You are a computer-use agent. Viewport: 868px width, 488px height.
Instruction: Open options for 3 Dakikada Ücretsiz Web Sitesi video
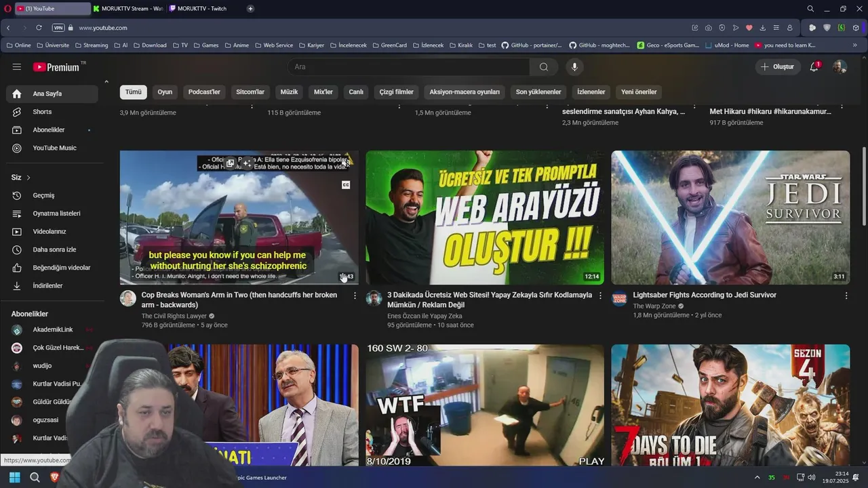point(600,296)
